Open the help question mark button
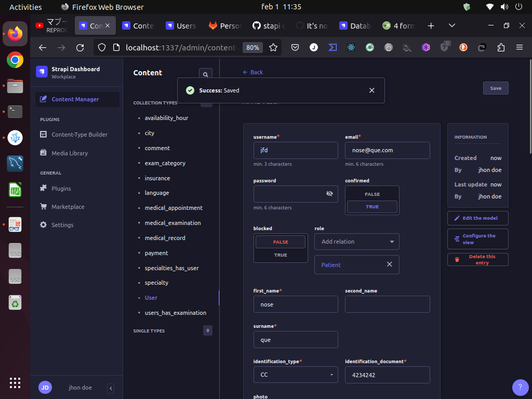The image size is (532, 399). (520, 388)
